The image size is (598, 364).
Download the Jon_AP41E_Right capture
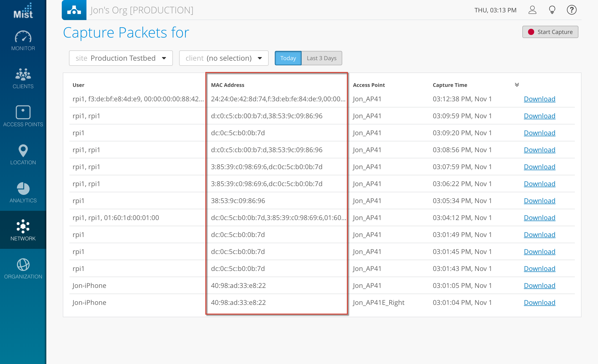pyautogui.click(x=540, y=303)
